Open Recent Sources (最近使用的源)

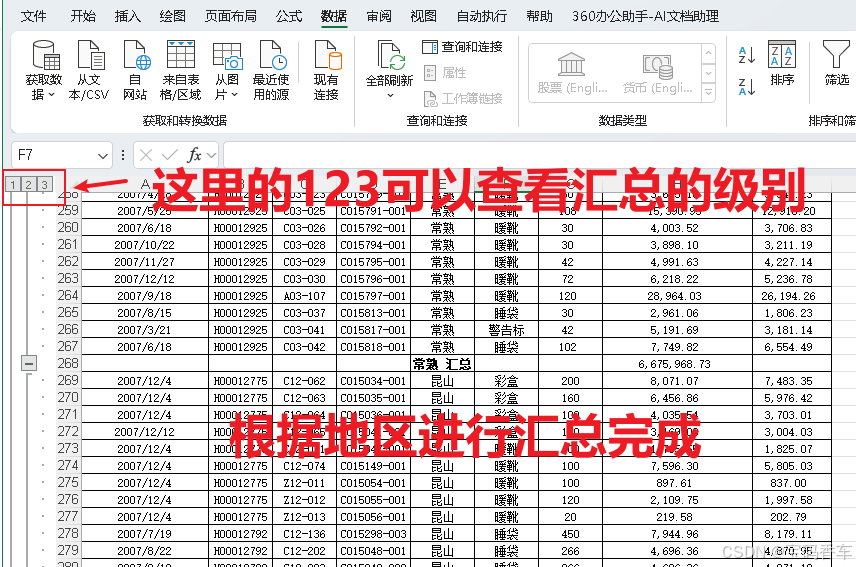click(271, 70)
